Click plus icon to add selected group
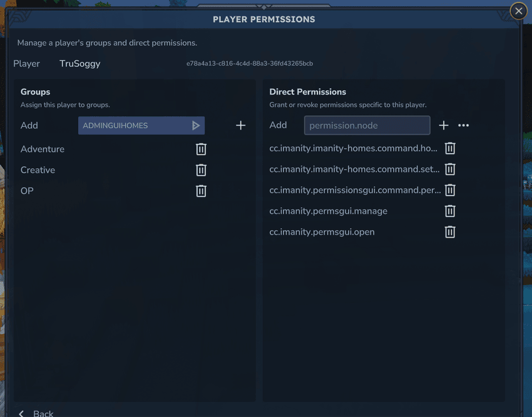532x417 pixels. click(x=240, y=126)
